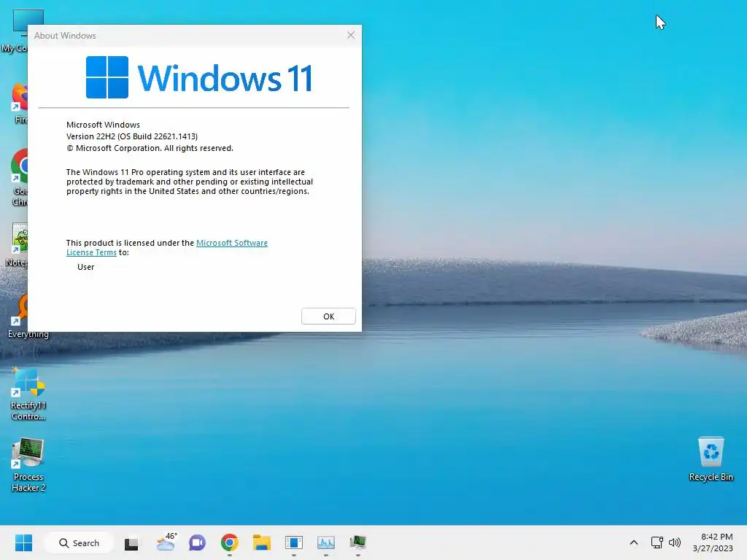Select the Process Hacker 2 desktop shortcut
Screen dimensions: 747x560
click(x=28, y=464)
